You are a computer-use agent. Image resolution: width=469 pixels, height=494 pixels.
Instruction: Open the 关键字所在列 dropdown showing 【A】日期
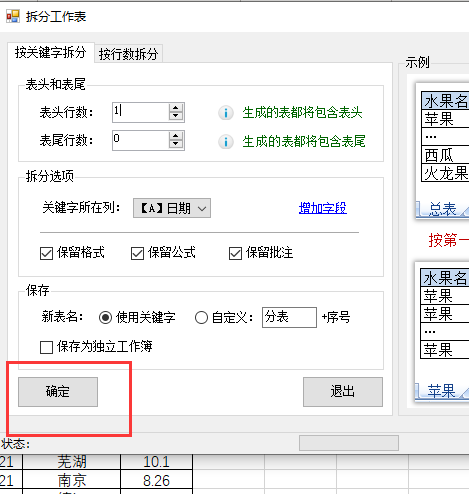coord(172,208)
